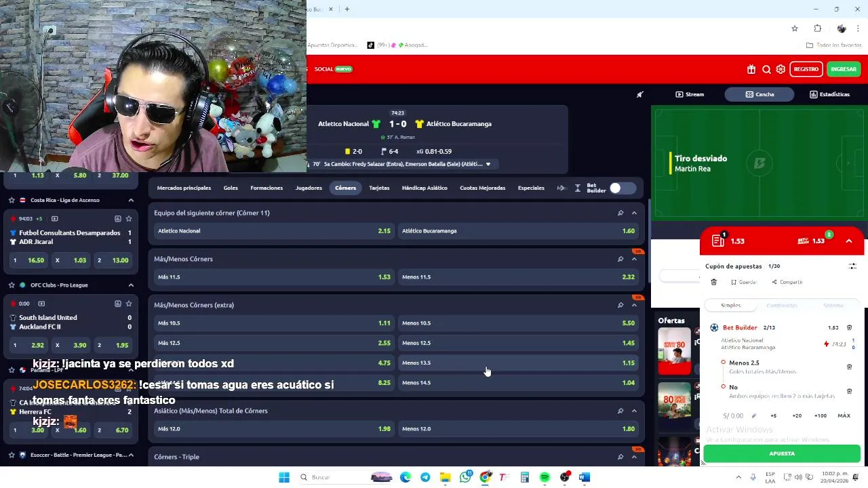This screenshot has height=488, width=868.
Task: Click Compartir on the bet slip
Action: click(x=787, y=282)
